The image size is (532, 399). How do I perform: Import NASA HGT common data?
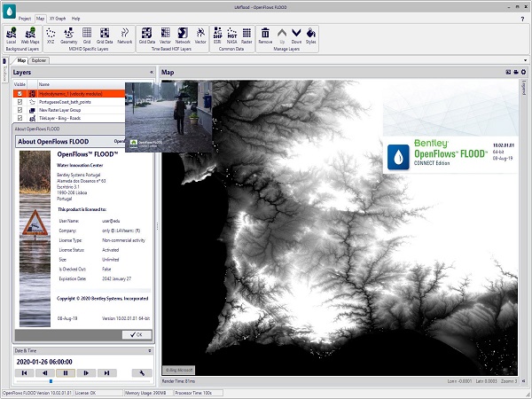pos(231,35)
